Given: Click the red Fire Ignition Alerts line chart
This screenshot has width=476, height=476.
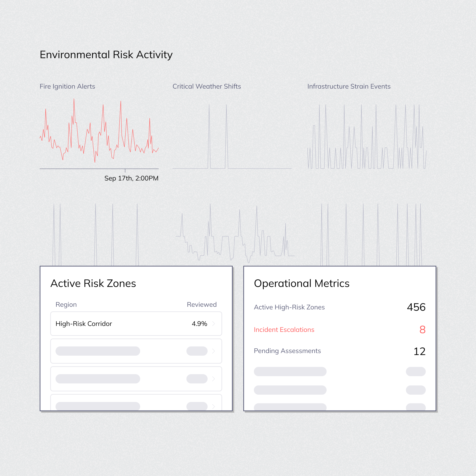Looking at the screenshot, I should coord(99,131).
